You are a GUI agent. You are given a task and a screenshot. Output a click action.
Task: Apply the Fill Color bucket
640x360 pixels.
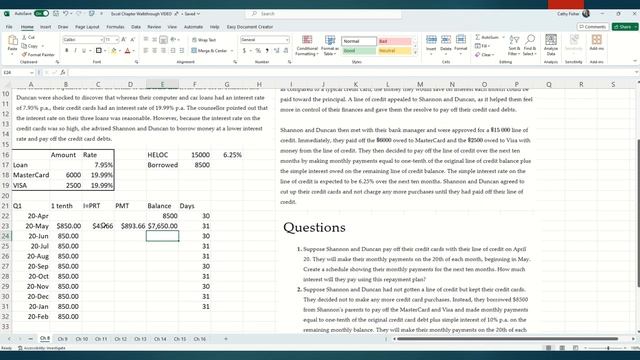[x=114, y=51]
